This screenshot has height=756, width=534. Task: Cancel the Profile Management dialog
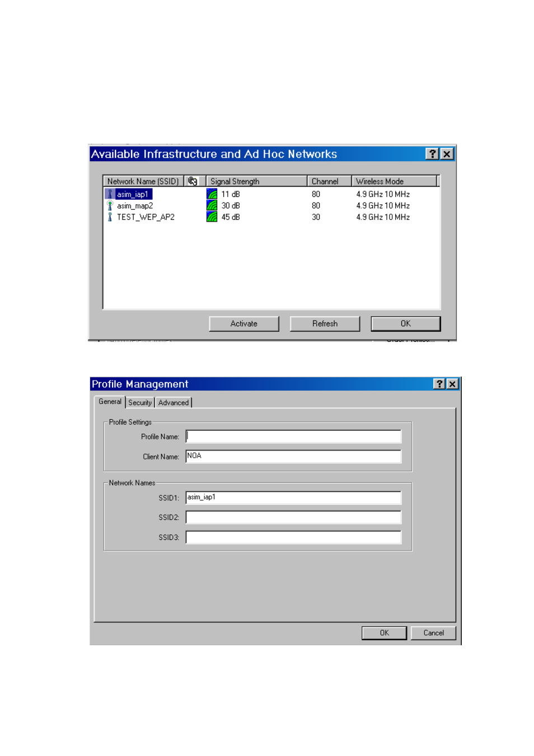pyautogui.click(x=433, y=633)
